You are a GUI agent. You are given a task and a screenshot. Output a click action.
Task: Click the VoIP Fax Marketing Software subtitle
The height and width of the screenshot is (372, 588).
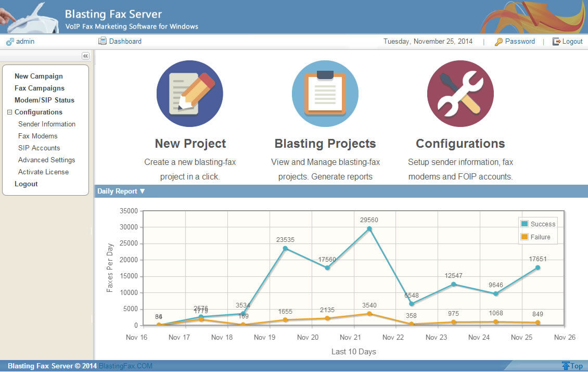click(132, 27)
